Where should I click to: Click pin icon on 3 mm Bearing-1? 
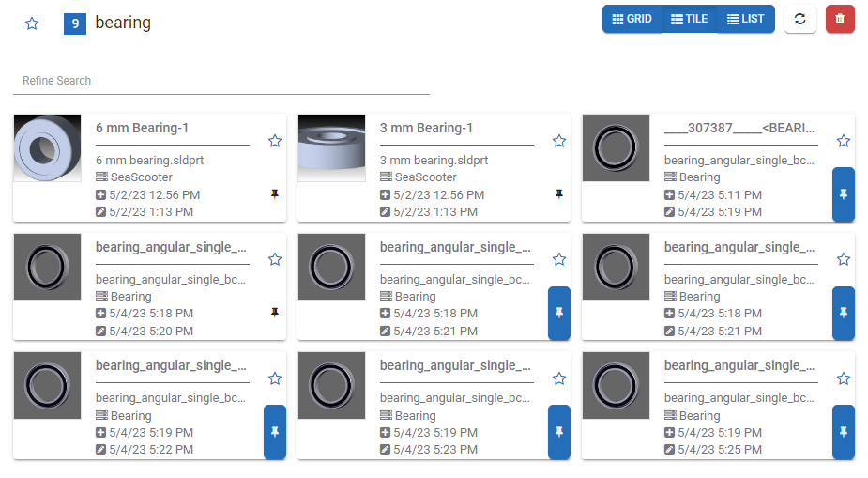pyautogui.click(x=559, y=194)
